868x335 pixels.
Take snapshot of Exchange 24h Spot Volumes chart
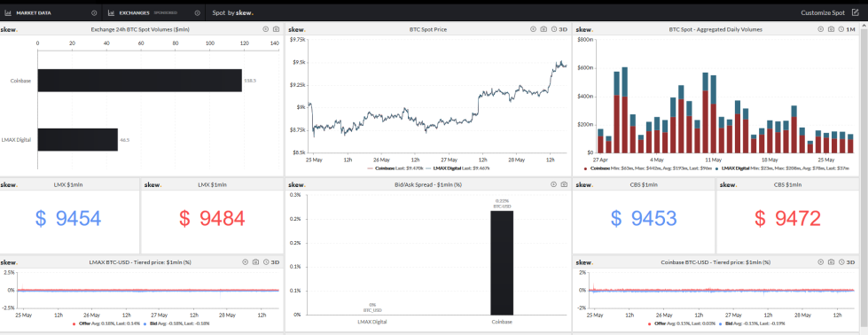277,29
